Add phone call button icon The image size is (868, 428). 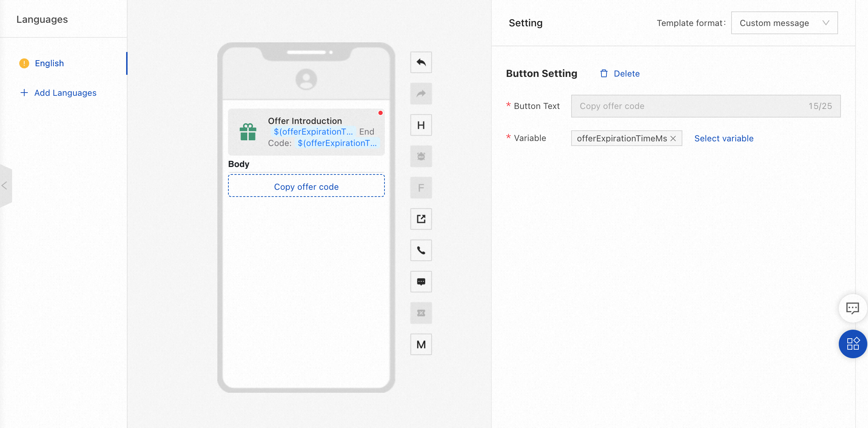(x=421, y=250)
